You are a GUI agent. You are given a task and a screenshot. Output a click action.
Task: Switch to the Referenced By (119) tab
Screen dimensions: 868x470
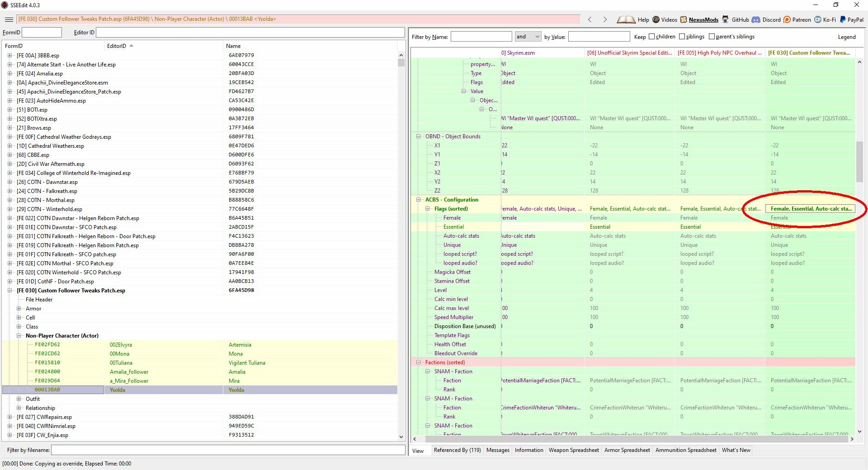pos(457,450)
